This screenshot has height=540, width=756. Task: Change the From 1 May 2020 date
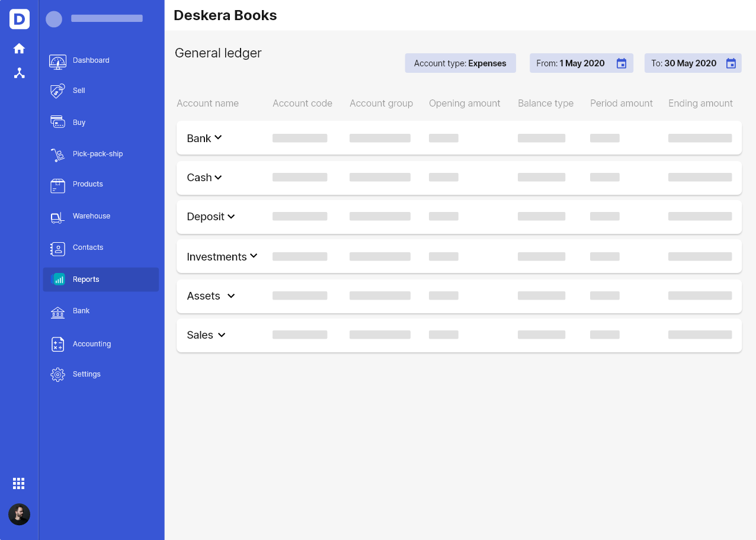(581, 63)
